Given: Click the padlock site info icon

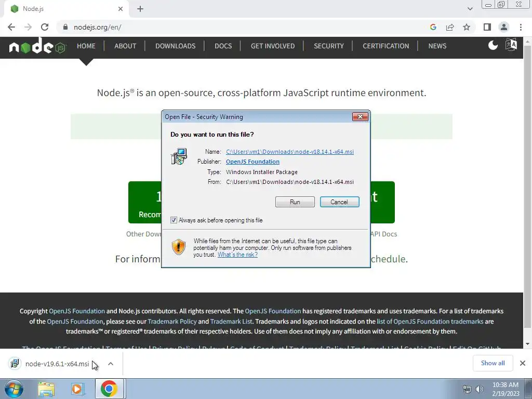Looking at the screenshot, I should pos(65,27).
